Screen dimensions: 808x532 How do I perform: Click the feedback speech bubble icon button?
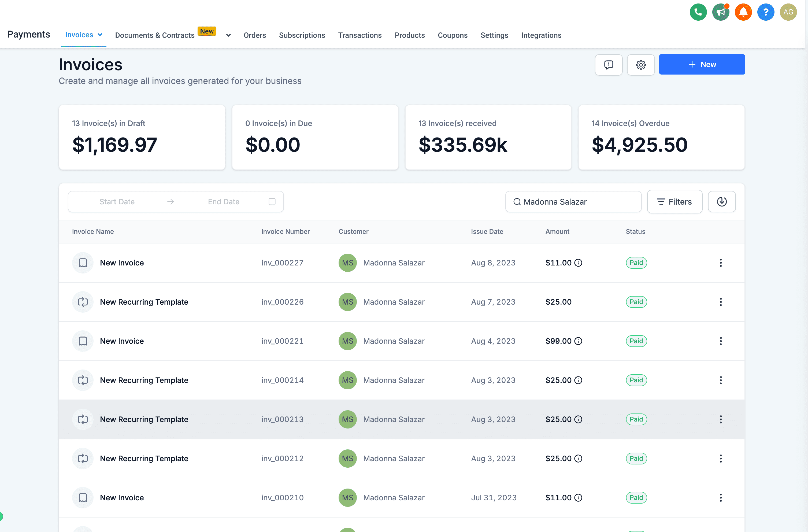click(608, 65)
